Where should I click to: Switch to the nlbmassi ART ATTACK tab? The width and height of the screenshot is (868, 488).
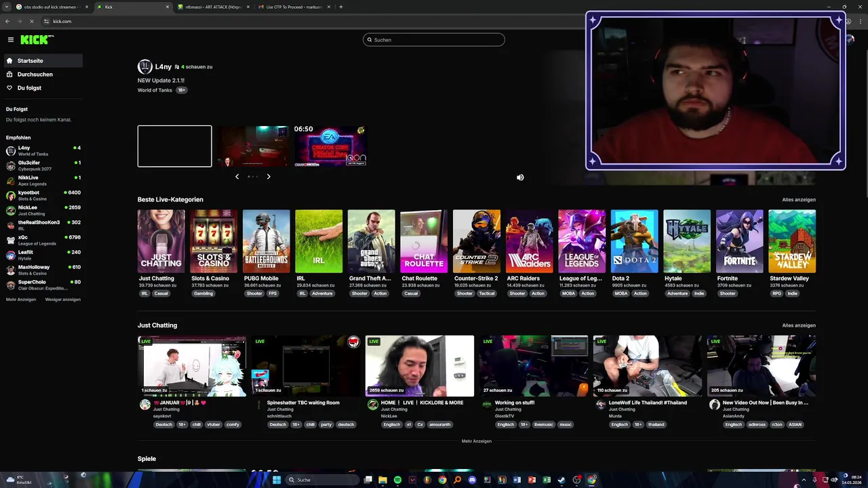coord(213,7)
